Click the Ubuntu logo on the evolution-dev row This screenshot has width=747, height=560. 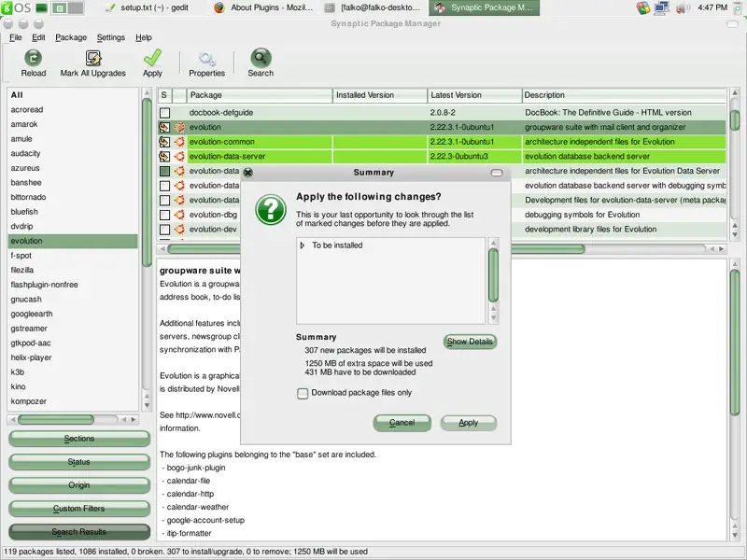point(179,229)
